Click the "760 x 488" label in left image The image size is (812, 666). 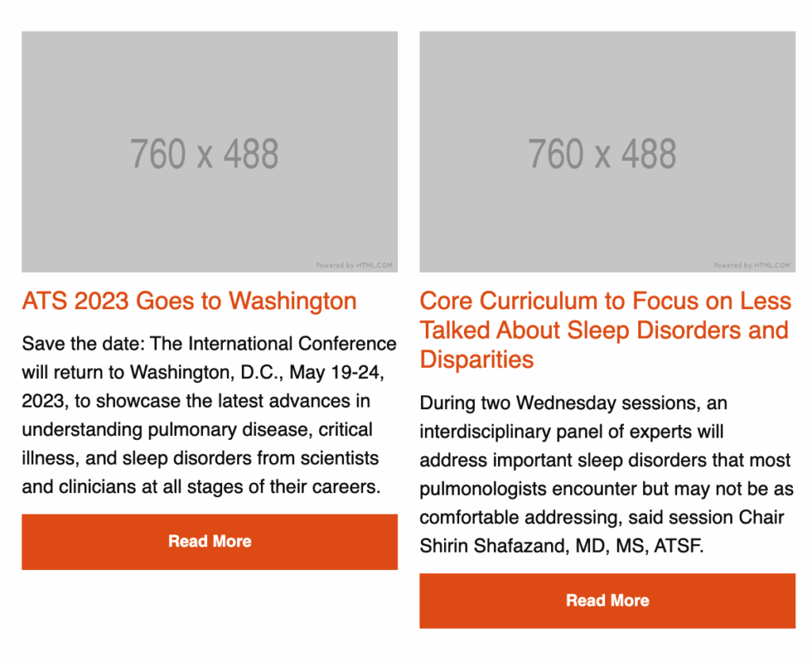[x=205, y=154]
